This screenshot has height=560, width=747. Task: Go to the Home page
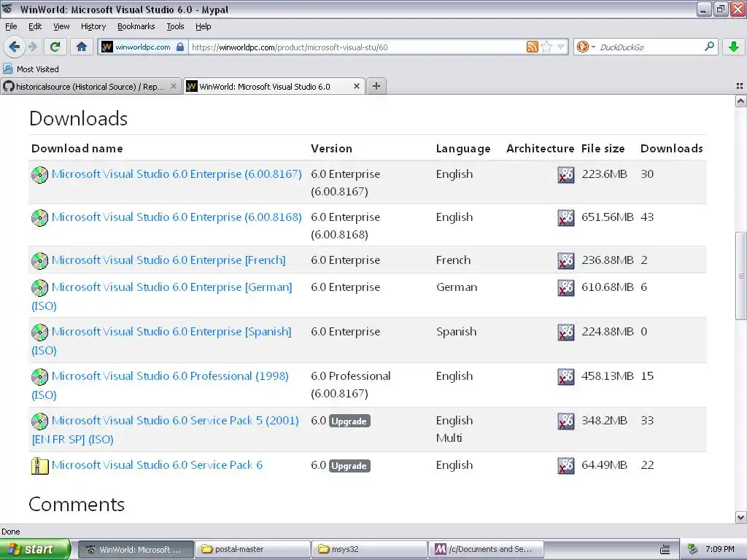pyautogui.click(x=82, y=47)
